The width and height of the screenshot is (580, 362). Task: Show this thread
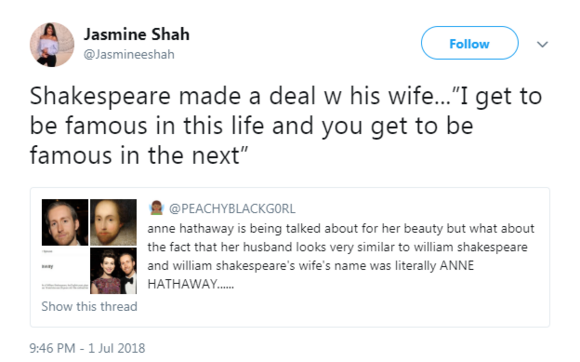coord(89,306)
